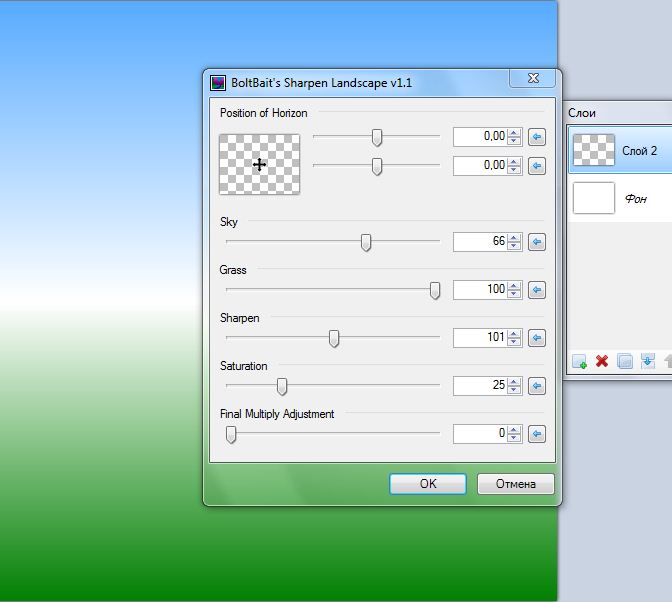Click the Sharpen input field showing 101
Viewport: 672px width, 602px height.
480,338
